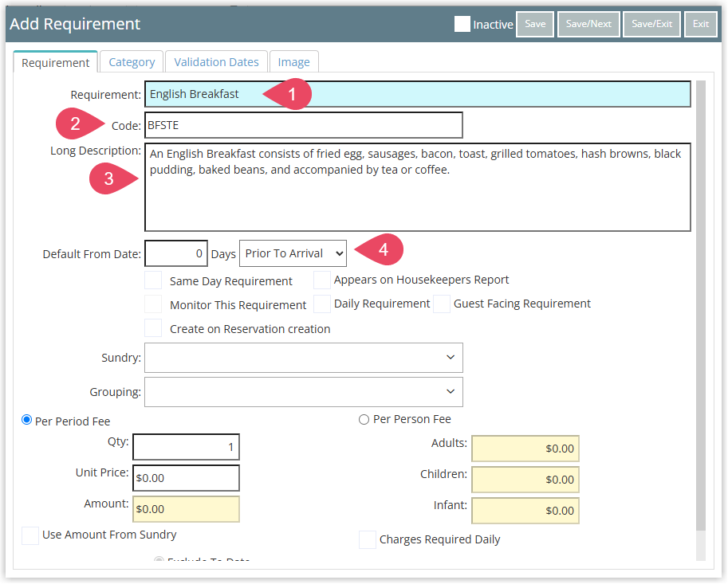Check Guest Facing Requirement box
Screen dimensions: 728x584
pos(442,304)
